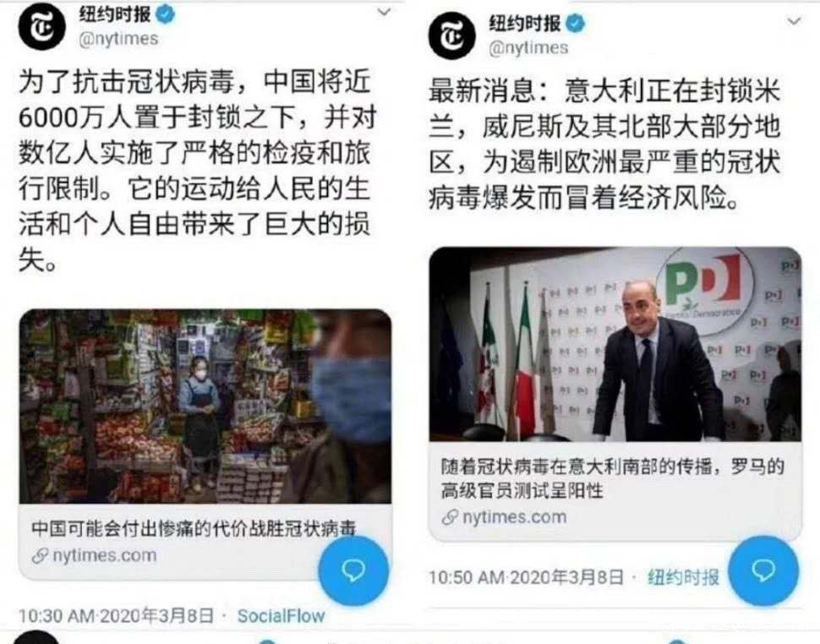Click the @nytimes handle on right tweet
Viewport: 820px width, 644px height.
coord(528,48)
